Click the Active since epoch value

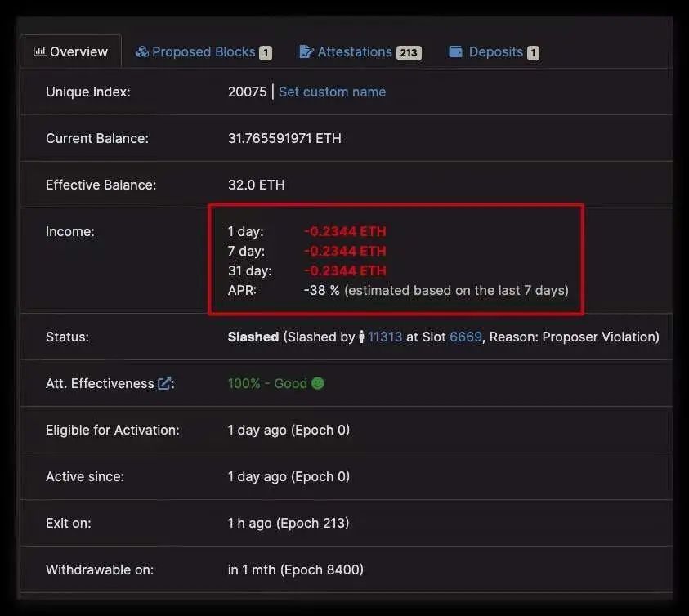coord(289,477)
